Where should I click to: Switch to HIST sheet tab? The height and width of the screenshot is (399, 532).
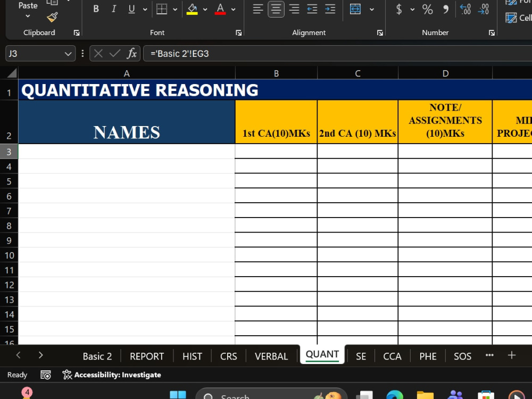[193, 356]
